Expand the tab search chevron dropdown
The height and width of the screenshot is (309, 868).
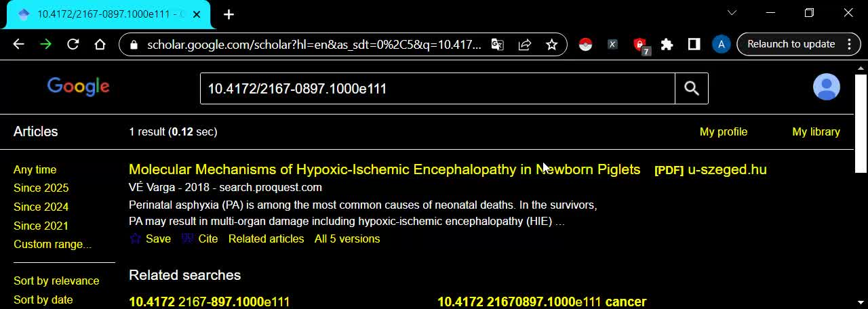732,13
